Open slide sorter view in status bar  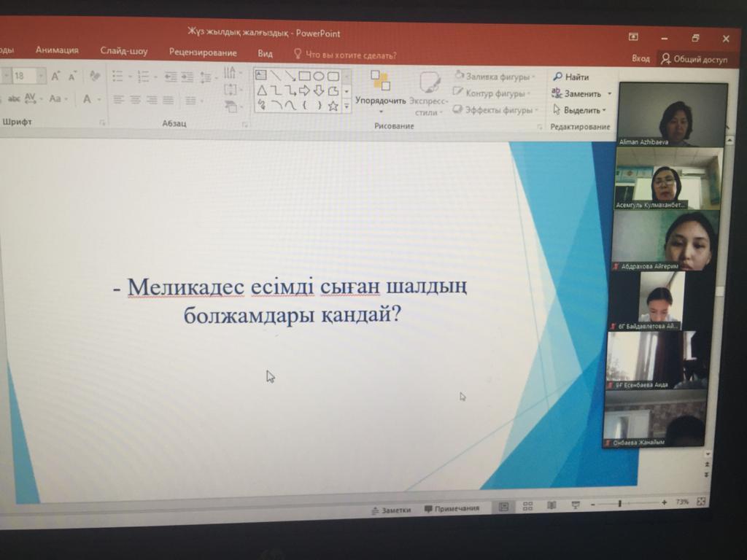[527, 506]
